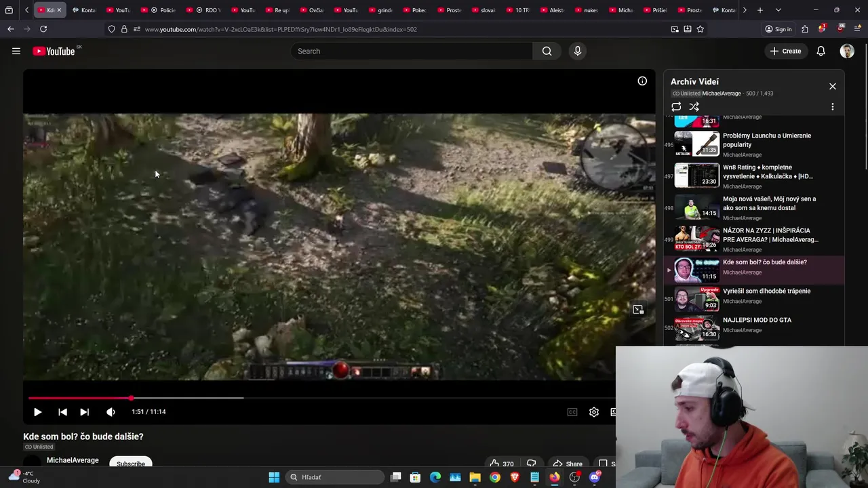The height and width of the screenshot is (488, 868).
Task: Open MichaelAverage channel below video
Action: (x=73, y=460)
